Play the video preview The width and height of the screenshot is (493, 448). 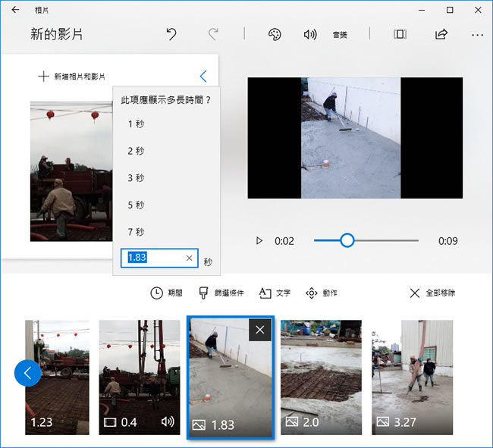pyautogui.click(x=259, y=240)
